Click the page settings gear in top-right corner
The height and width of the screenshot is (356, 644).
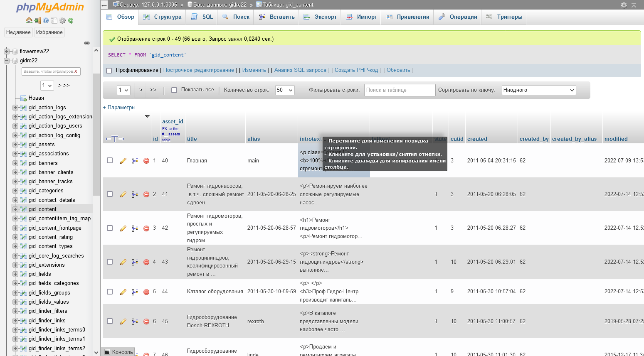(x=624, y=5)
